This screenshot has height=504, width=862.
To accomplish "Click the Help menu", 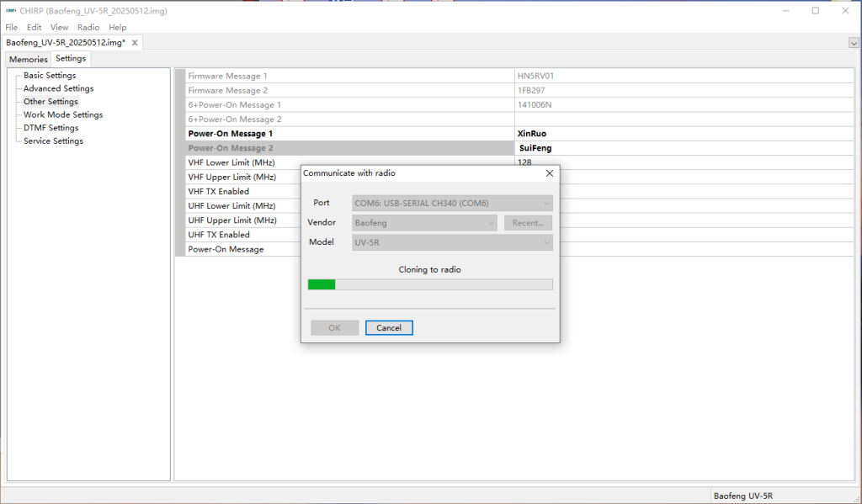I will coord(117,28).
